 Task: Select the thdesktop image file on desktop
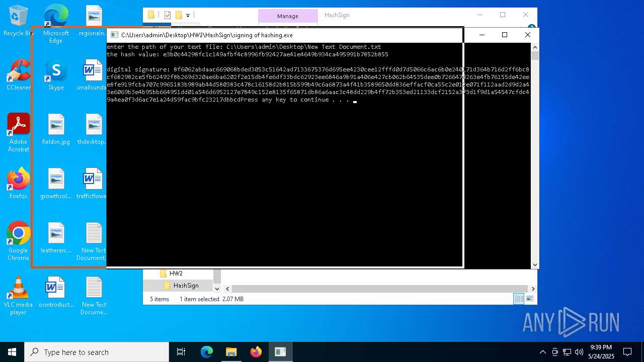(x=92, y=130)
